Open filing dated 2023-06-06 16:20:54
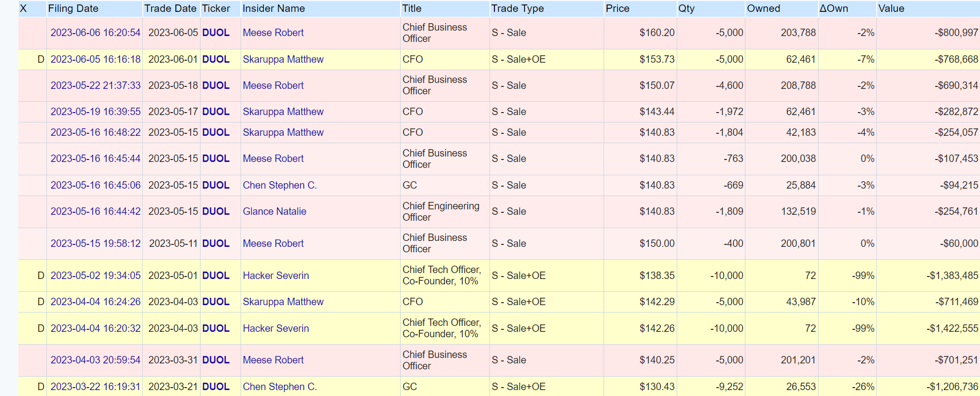980x396 pixels. [95, 33]
